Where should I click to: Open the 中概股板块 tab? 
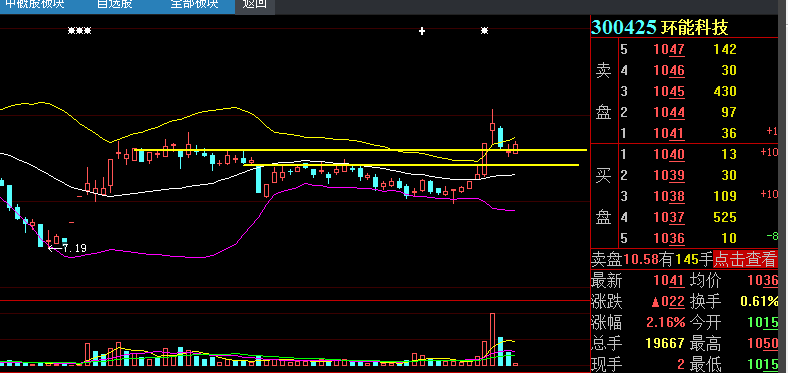click(35, 5)
